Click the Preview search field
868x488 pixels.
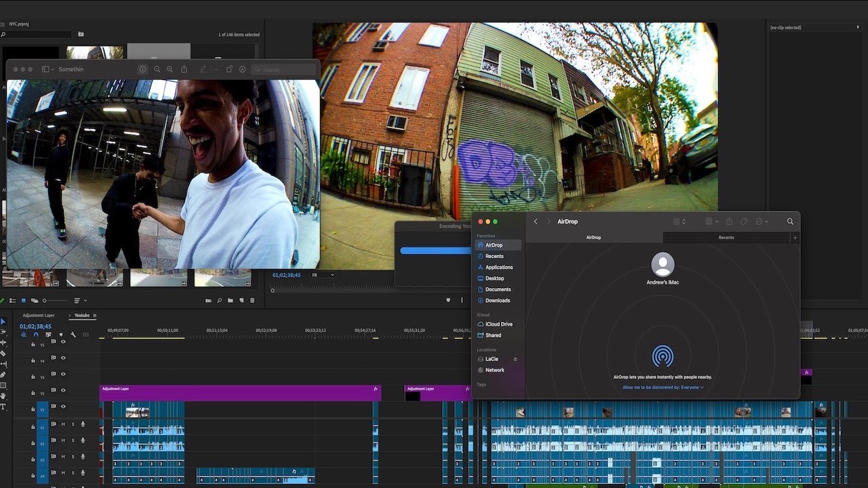(283, 69)
